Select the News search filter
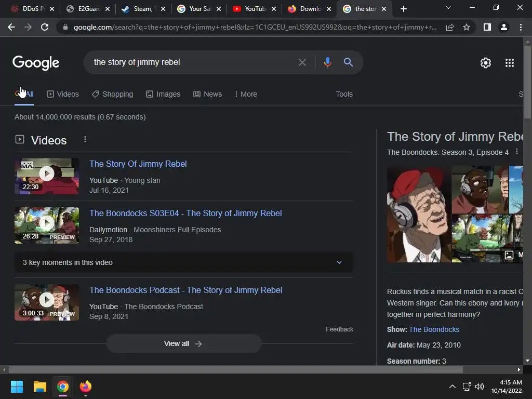Screen dimensions: 532x399 pyautogui.click(x=208, y=94)
